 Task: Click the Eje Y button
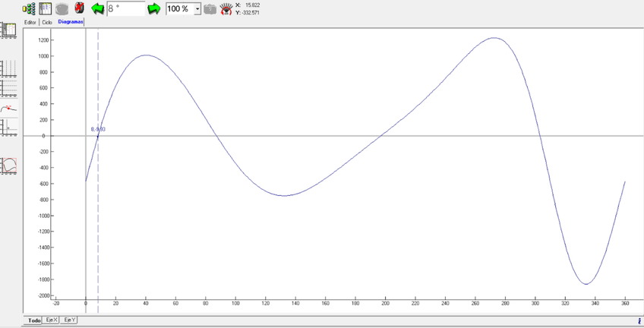69,320
